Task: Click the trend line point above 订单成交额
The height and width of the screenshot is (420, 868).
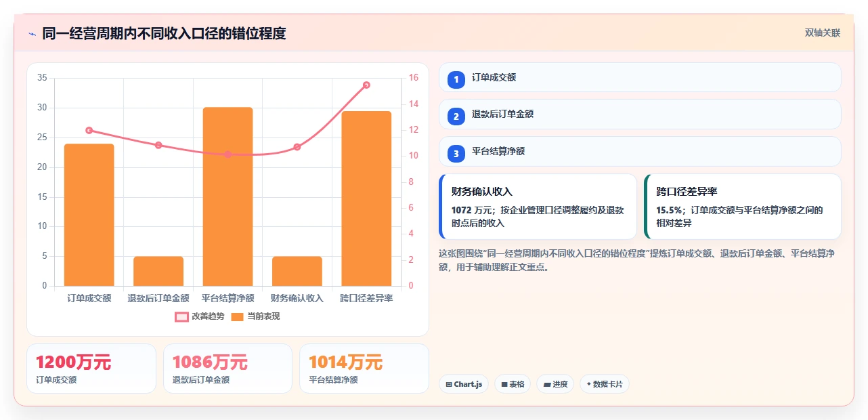Action: pos(89,130)
